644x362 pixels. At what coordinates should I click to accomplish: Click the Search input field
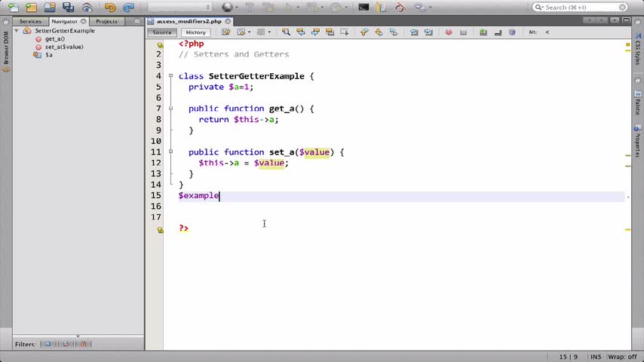579,8
